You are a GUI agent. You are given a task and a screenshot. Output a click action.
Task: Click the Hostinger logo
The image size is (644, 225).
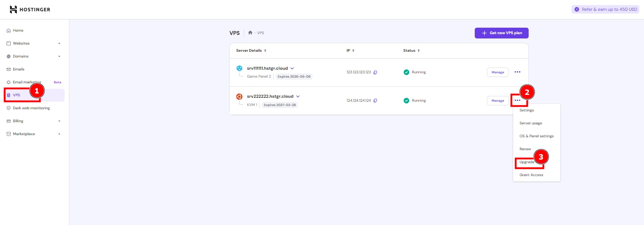(30, 10)
